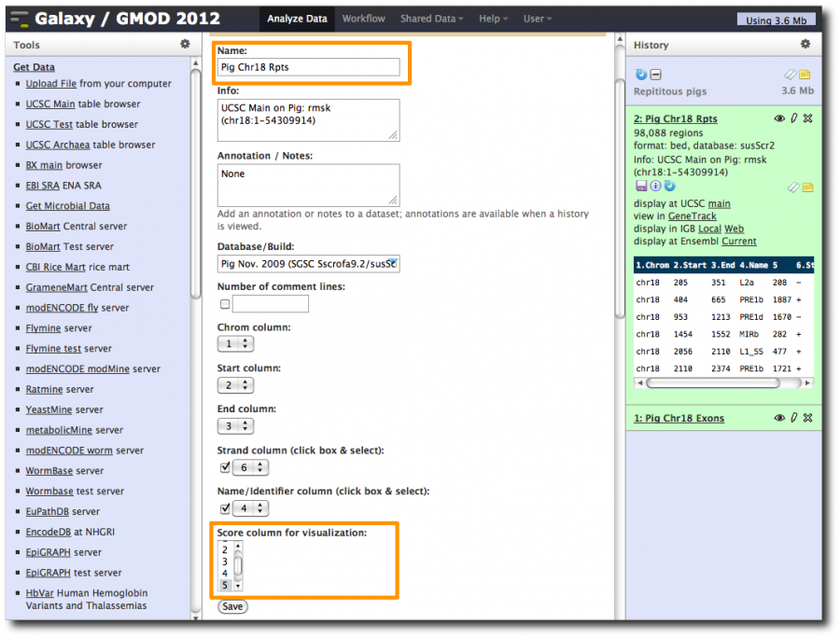The width and height of the screenshot is (840, 638).
Task: Open the Get Data section heading
Action: click(x=34, y=67)
